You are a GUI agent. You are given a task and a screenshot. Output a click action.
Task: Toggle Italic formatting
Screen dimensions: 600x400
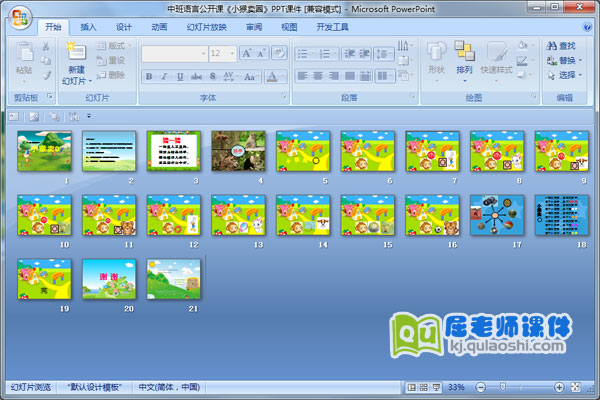(x=164, y=77)
